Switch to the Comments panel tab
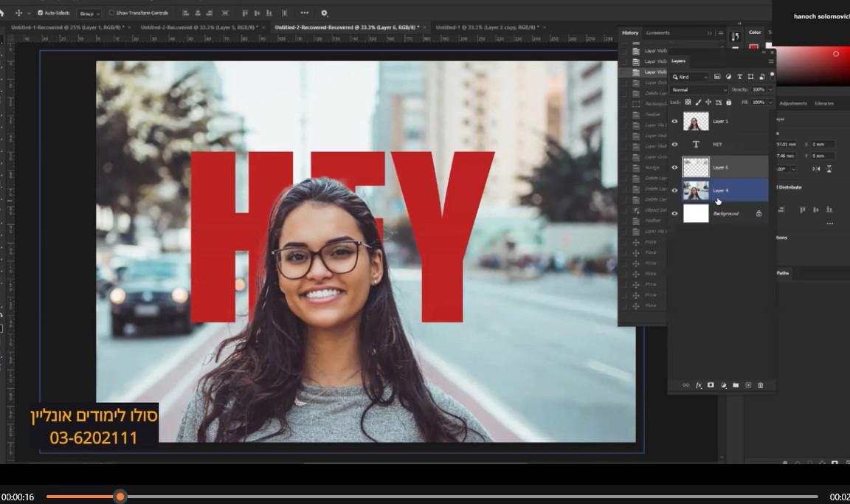The height and width of the screenshot is (504, 850). [657, 32]
